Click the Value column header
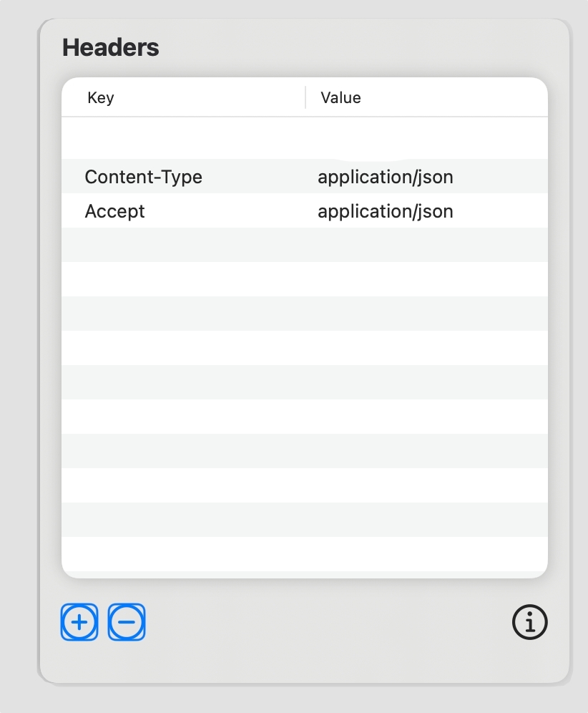The height and width of the screenshot is (713, 588). point(340,97)
